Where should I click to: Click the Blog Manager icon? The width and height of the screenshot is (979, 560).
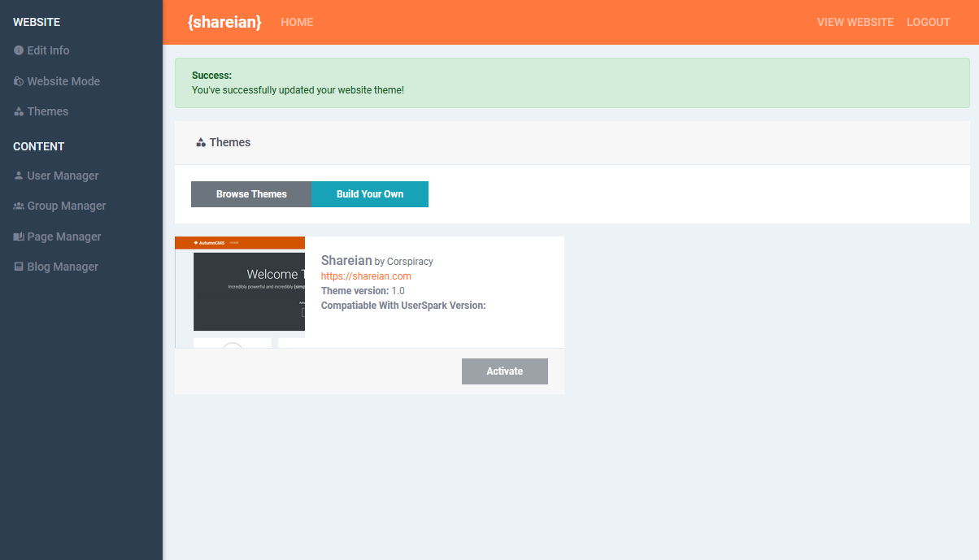click(x=19, y=267)
